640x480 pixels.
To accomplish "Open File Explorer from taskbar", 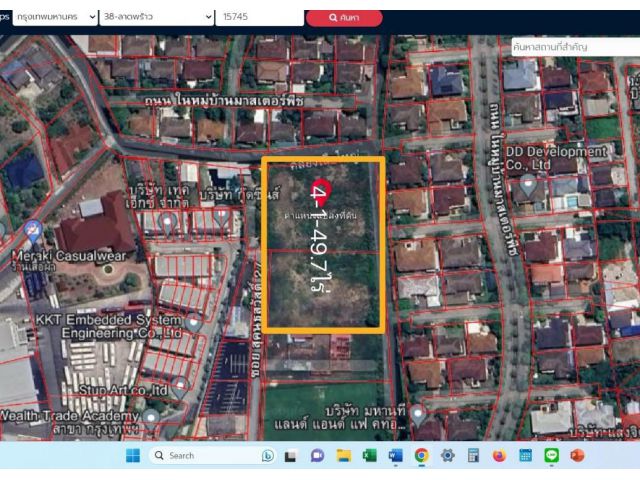I will (344, 456).
